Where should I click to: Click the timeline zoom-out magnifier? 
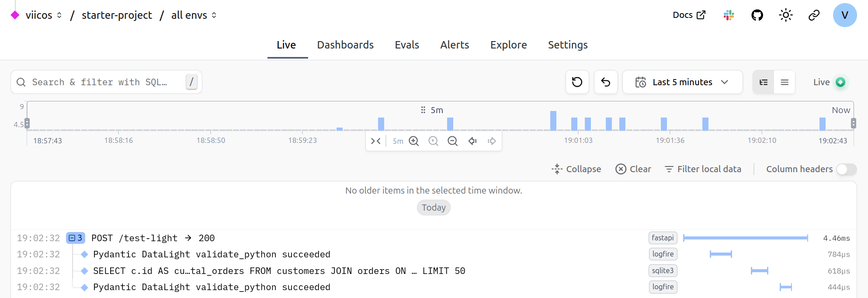(x=452, y=141)
